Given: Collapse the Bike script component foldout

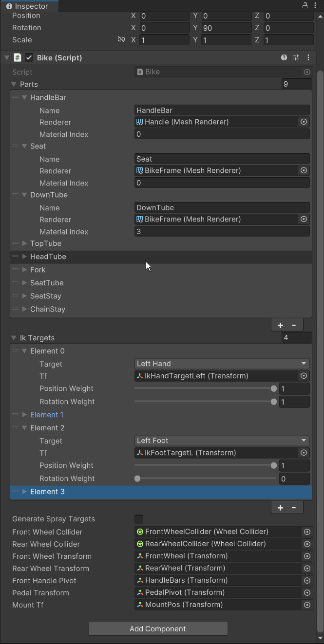Looking at the screenshot, I should (7, 57).
